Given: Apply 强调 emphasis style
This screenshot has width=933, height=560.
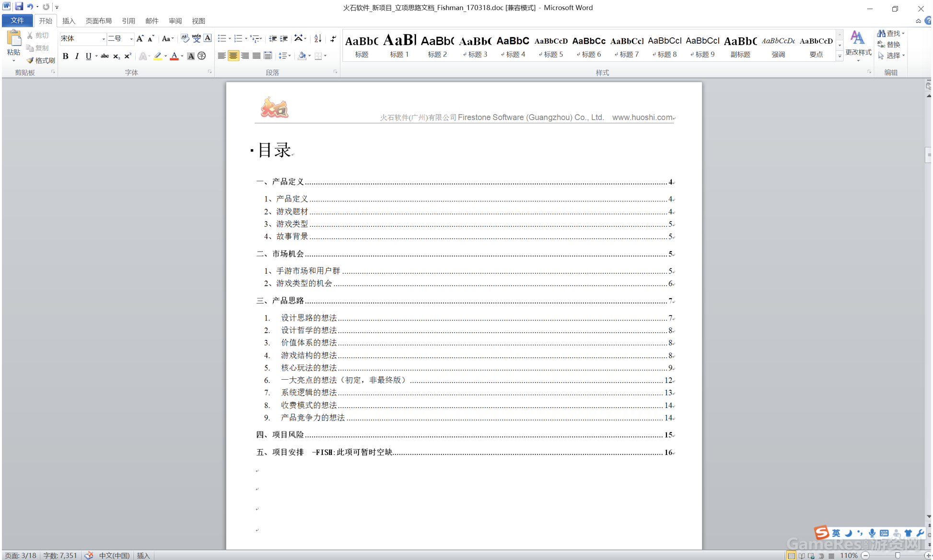Looking at the screenshot, I should click(778, 46).
